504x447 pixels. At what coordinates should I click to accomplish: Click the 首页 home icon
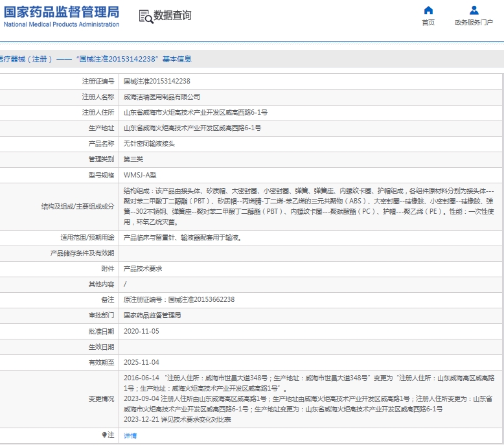(428, 10)
